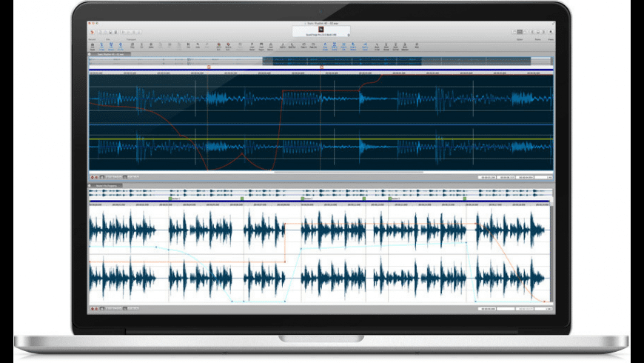The height and width of the screenshot is (363, 644).
Task: Click the red round button under upper editor
Action: tap(93, 177)
